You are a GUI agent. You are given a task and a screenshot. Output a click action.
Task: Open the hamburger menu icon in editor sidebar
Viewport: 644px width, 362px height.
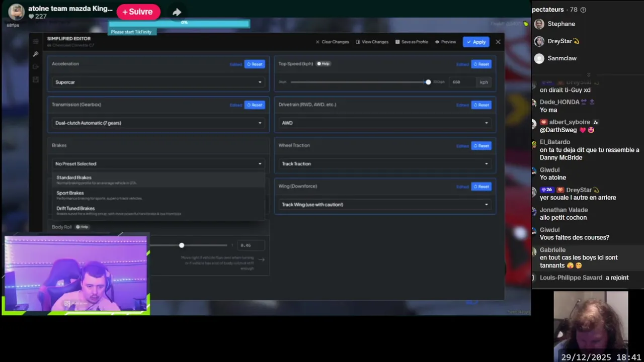click(x=36, y=41)
